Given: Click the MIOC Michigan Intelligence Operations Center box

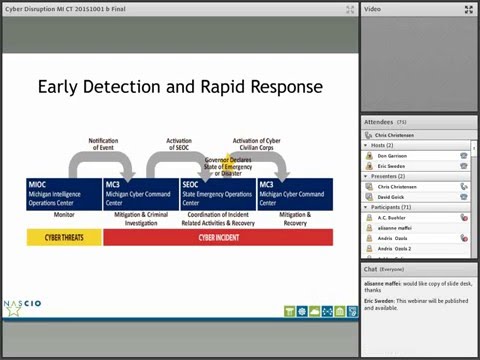Looking at the screenshot, I should point(64,194).
